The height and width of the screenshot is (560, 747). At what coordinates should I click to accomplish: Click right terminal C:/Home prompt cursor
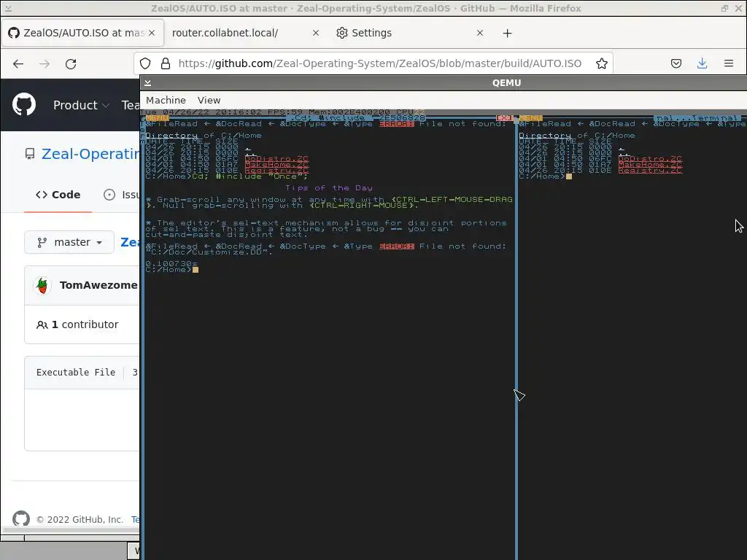pos(569,176)
